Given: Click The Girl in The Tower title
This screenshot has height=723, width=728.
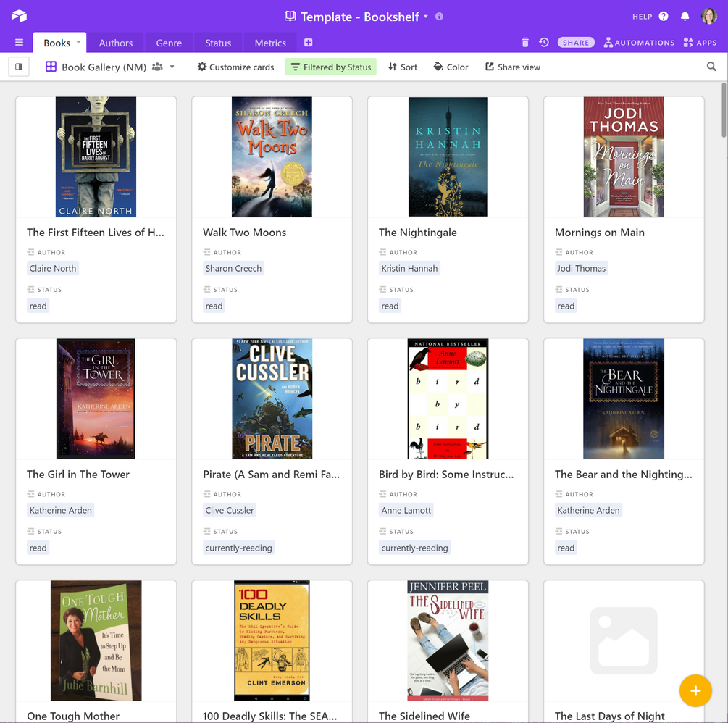Looking at the screenshot, I should click(78, 475).
